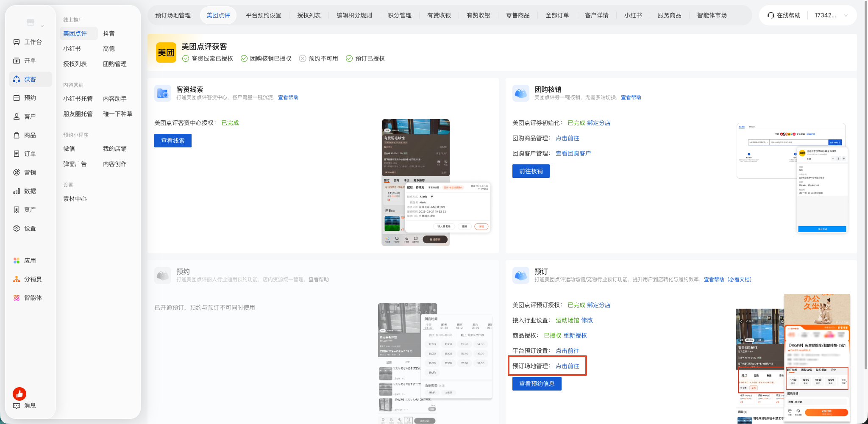Select the 获客 customer acquisition sidebar icon

pos(17,79)
